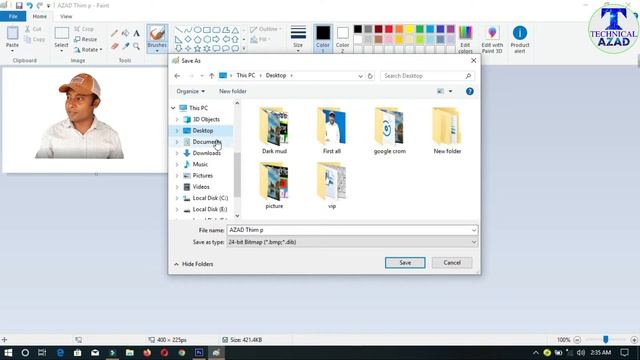Collapse the pane with Hide Folders

(x=193, y=264)
